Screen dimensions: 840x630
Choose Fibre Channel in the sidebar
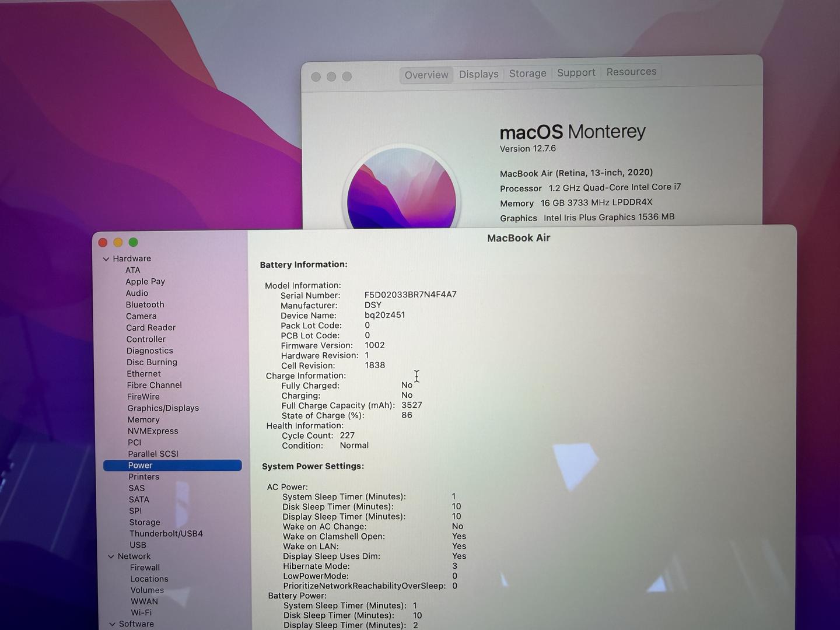(x=155, y=385)
